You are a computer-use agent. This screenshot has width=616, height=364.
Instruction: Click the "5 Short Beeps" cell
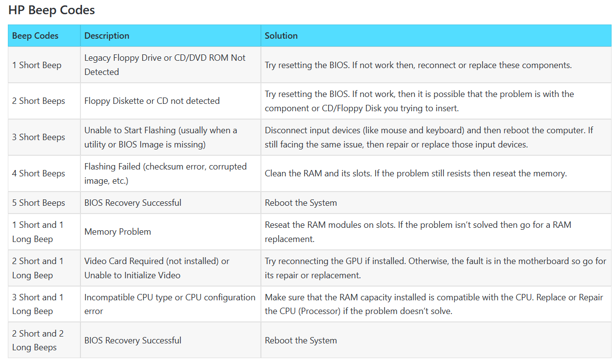[x=39, y=203]
